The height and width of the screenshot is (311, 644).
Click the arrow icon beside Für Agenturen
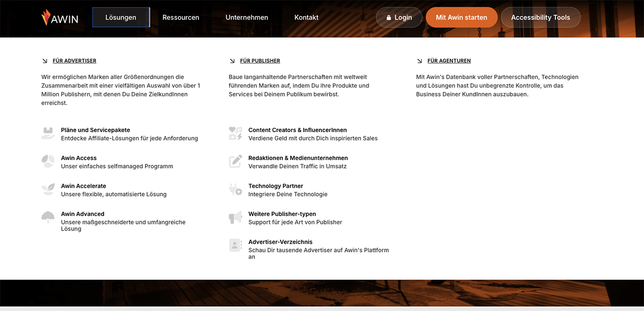click(419, 61)
